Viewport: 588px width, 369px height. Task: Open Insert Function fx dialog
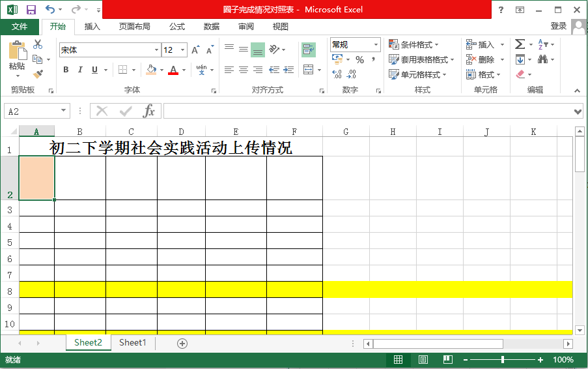coord(149,111)
